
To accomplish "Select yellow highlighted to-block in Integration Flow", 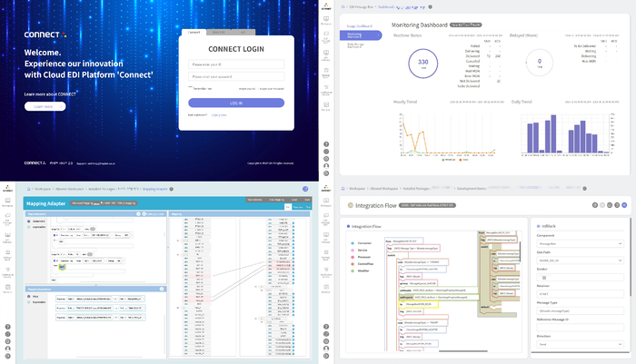I will (419, 304).
